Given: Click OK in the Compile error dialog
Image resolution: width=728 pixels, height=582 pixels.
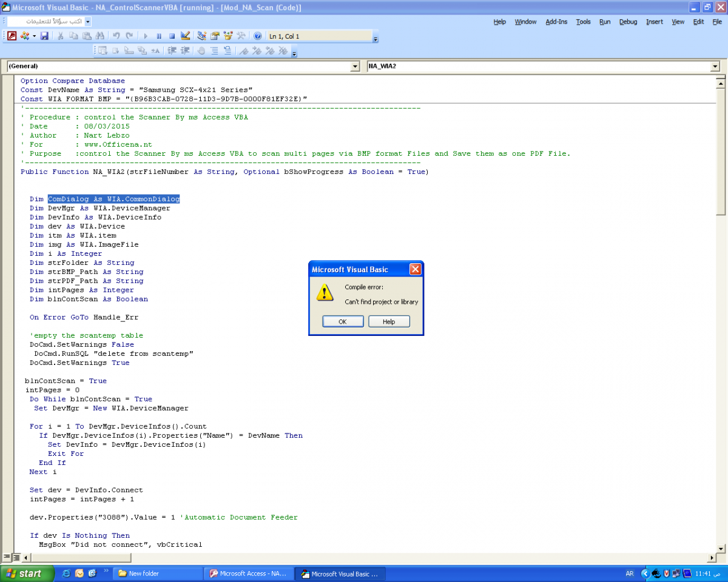Looking at the screenshot, I should pyautogui.click(x=343, y=321).
